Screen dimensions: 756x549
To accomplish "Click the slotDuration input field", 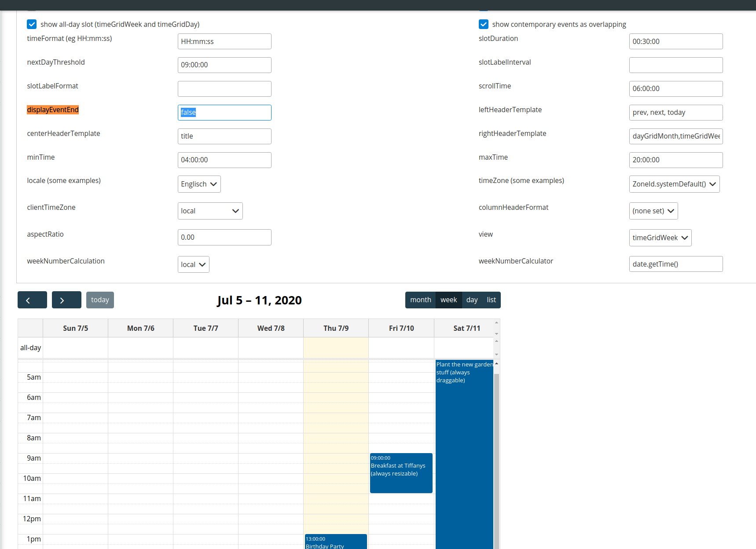I will coord(675,41).
